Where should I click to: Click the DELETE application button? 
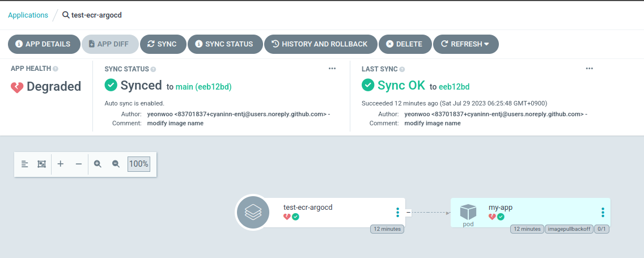coord(405,44)
